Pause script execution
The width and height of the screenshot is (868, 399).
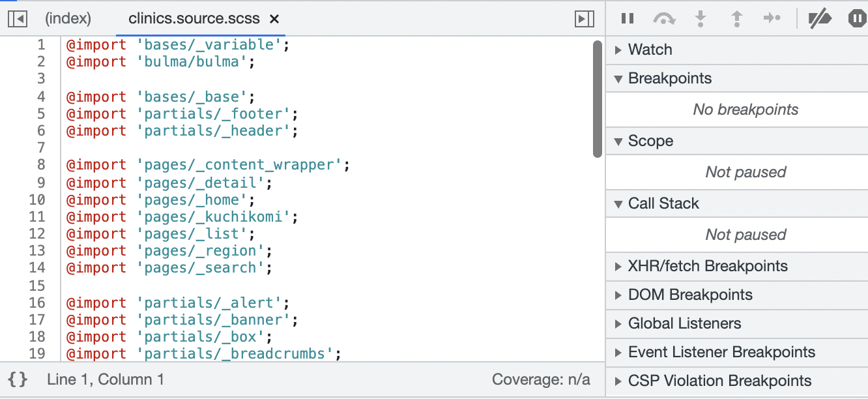628,18
